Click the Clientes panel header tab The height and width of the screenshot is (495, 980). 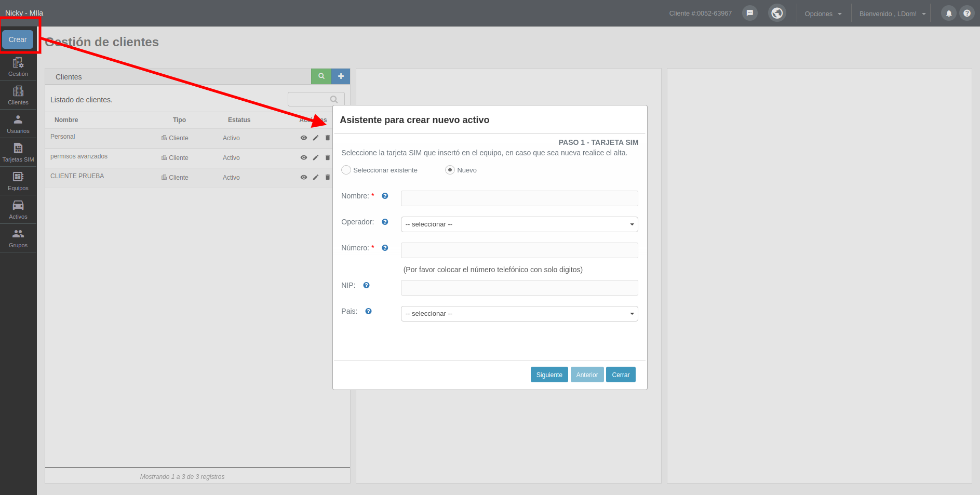[x=69, y=77]
